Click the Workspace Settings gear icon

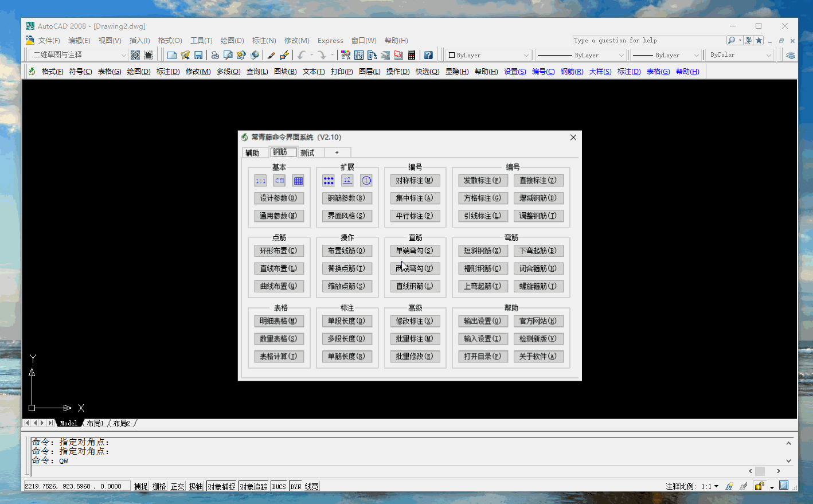tap(135, 55)
